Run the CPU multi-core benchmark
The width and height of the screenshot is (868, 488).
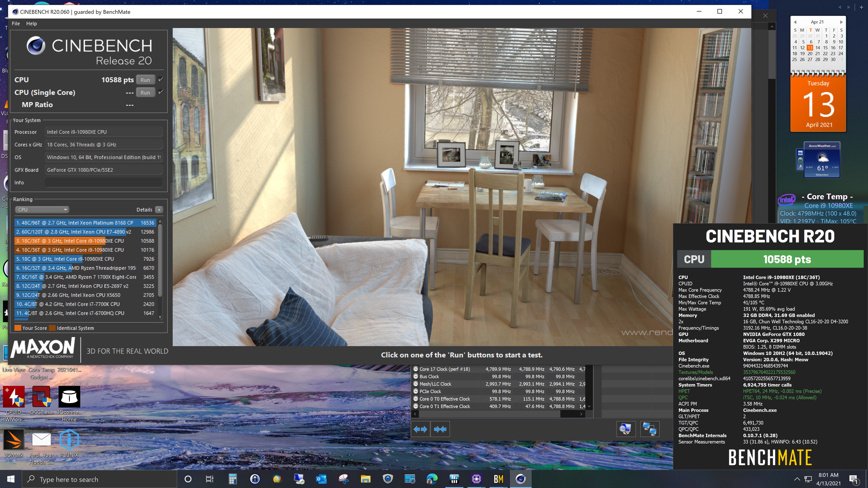pyautogui.click(x=145, y=80)
